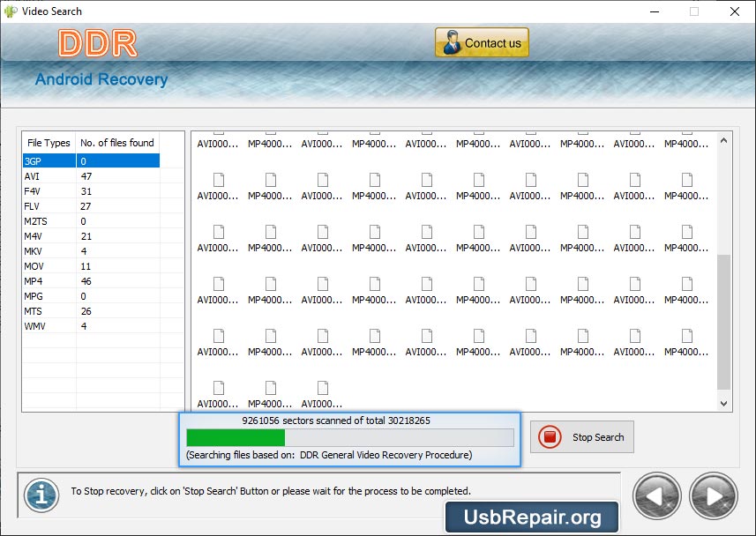This screenshot has height=536, width=756.
Task: Click the AVI count value 47
Action: click(x=86, y=176)
